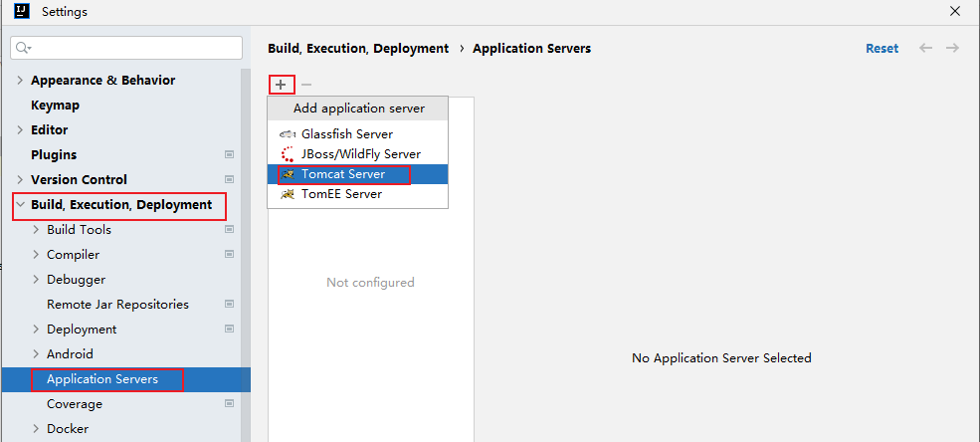Image resolution: width=980 pixels, height=442 pixels.
Task: Click into the settings search field
Action: (126, 48)
